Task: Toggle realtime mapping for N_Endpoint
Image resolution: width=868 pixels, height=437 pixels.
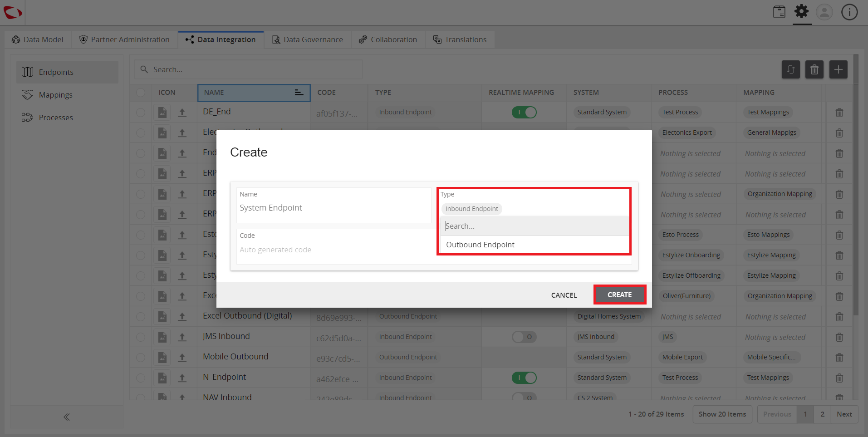Action: 524,378
